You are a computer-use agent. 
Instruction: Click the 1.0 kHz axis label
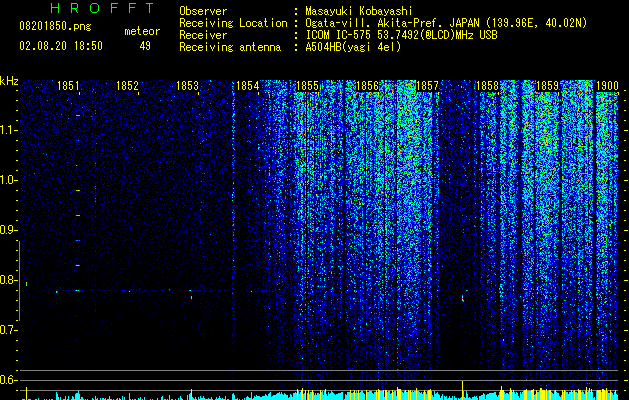pos(7,180)
